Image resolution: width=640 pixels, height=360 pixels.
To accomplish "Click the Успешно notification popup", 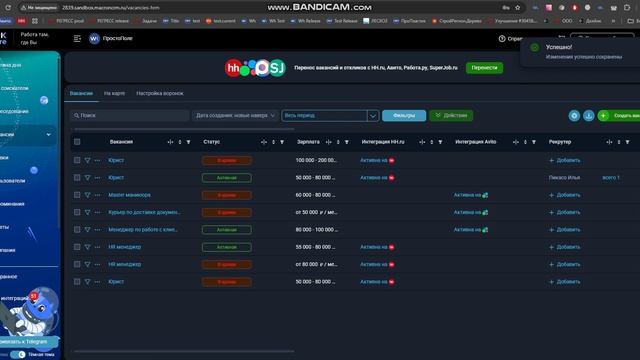I will [580, 52].
